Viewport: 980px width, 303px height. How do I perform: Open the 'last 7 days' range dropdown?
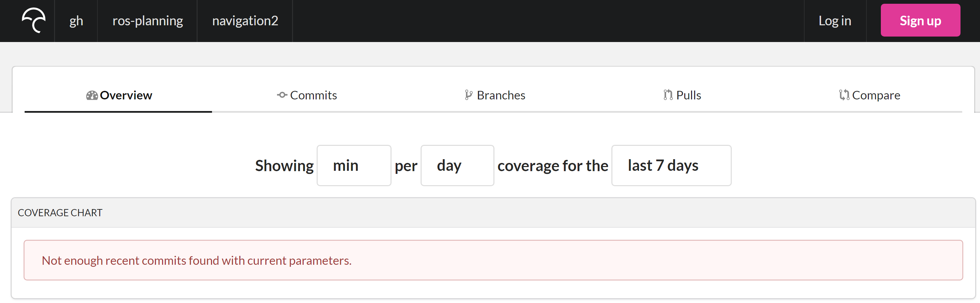coord(671,166)
